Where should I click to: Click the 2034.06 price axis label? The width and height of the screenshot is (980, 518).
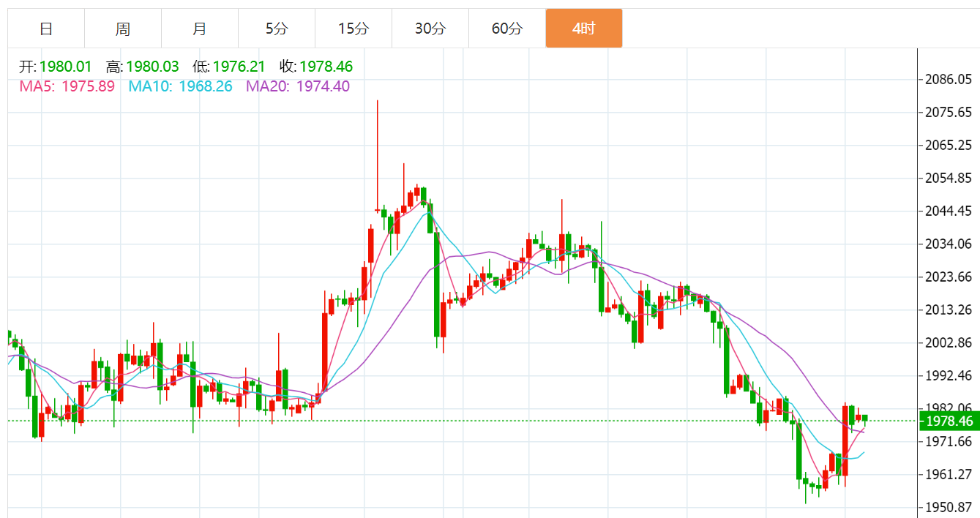point(950,244)
